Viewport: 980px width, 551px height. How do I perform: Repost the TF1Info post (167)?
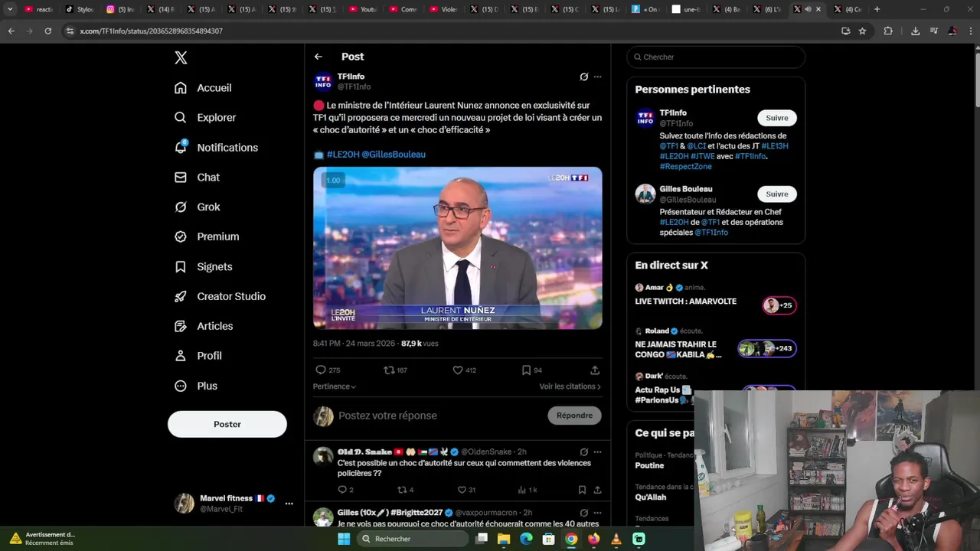tap(395, 370)
